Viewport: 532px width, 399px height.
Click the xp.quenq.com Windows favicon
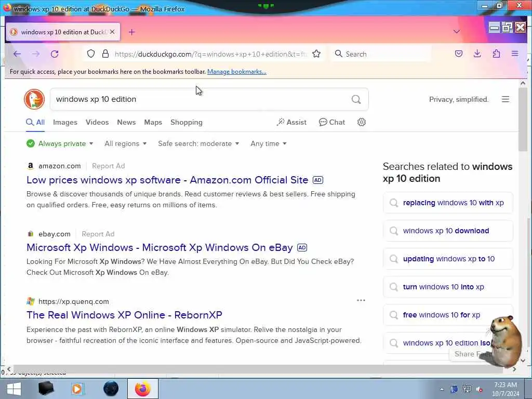click(x=31, y=301)
